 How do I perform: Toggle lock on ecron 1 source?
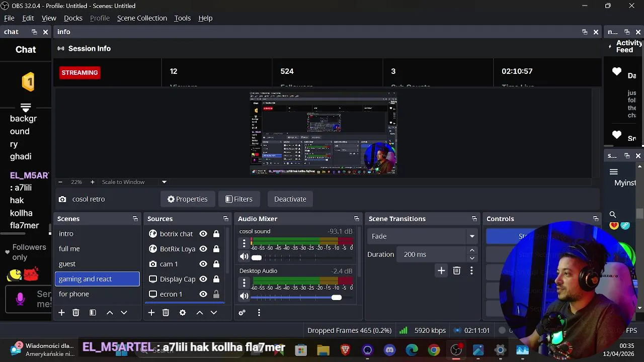point(216,294)
